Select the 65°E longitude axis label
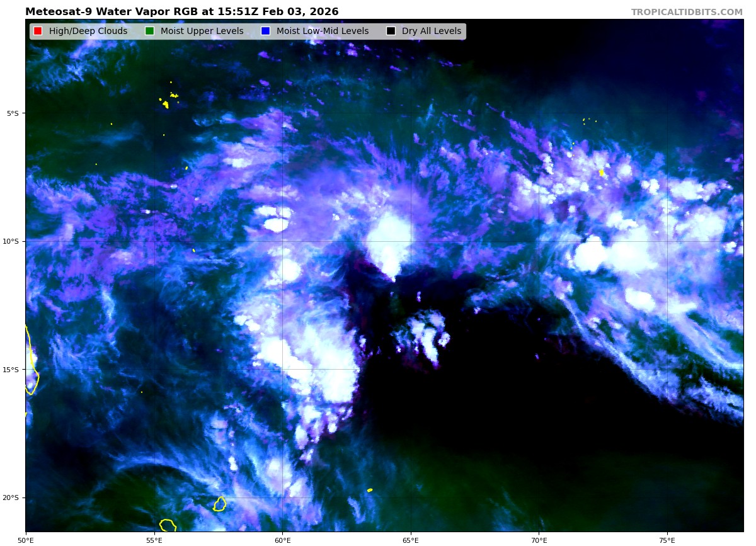This screenshot has width=756, height=546. coord(411,540)
